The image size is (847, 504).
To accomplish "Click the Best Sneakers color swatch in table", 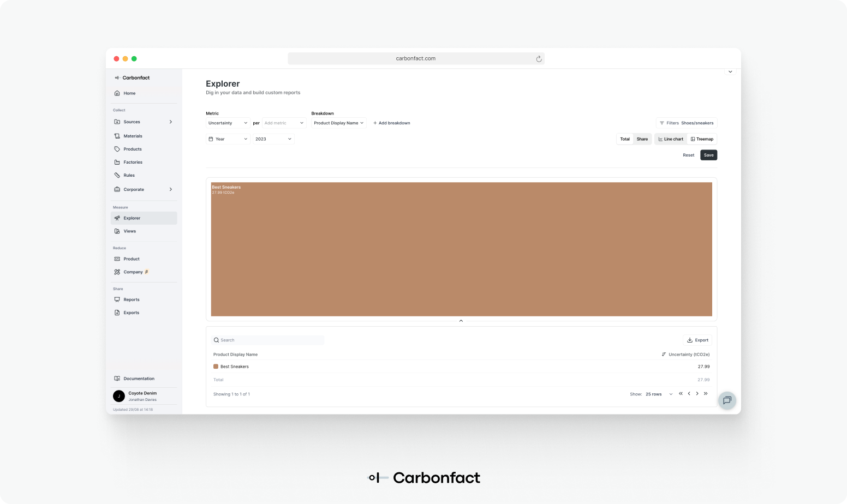I will tap(216, 367).
